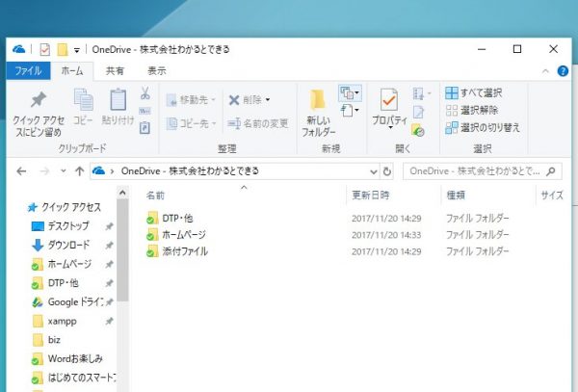Select the 添付ファイル folder in file list
Image resolution: width=578 pixels, height=392 pixels.
tap(177, 251)
